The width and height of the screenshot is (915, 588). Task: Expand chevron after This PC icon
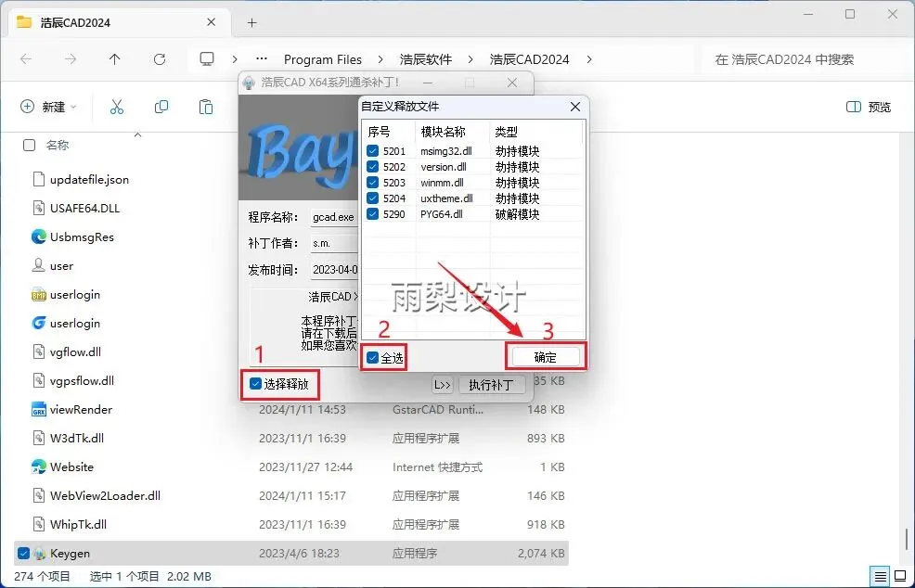235,59
